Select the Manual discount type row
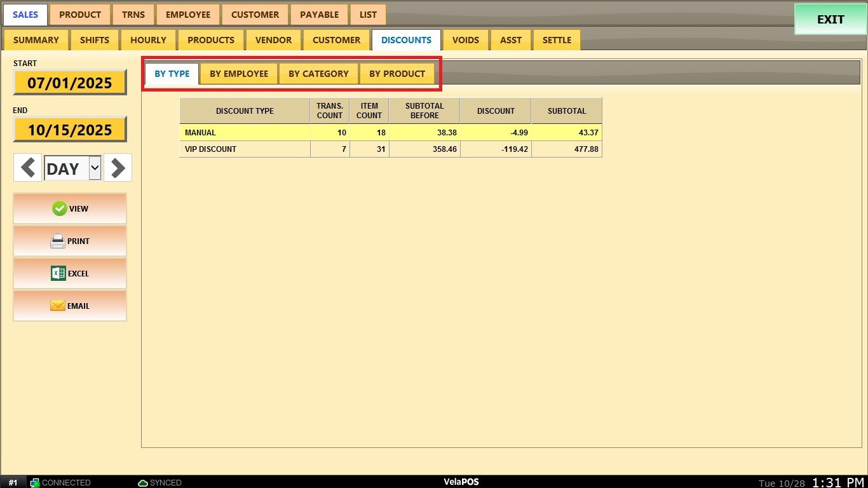Viewport: 868px width, 488px height. [245, 133]
